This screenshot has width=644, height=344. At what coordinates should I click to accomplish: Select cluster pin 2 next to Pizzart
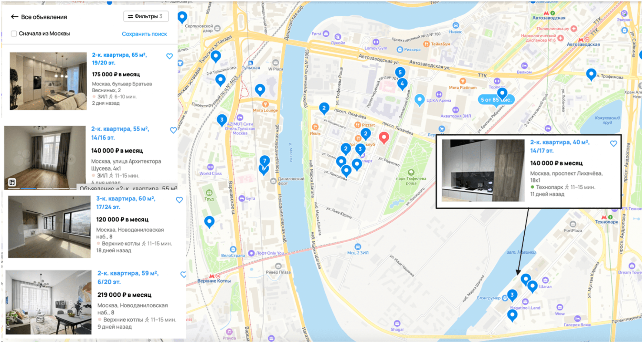(366, 134)
